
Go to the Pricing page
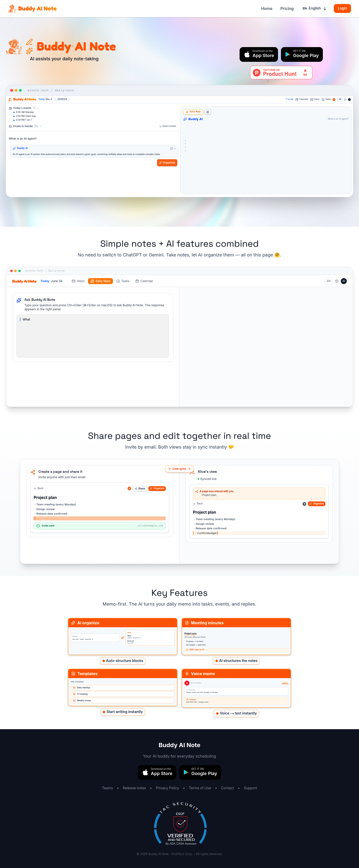coord(287,8)
